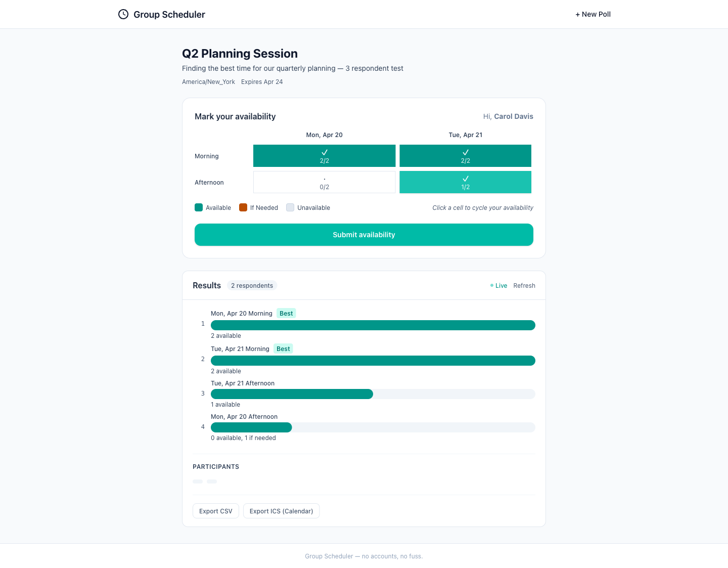Screen dimensions: 728x568
Task: Submit availability for the poll
Action: click(x=363, y=235)
